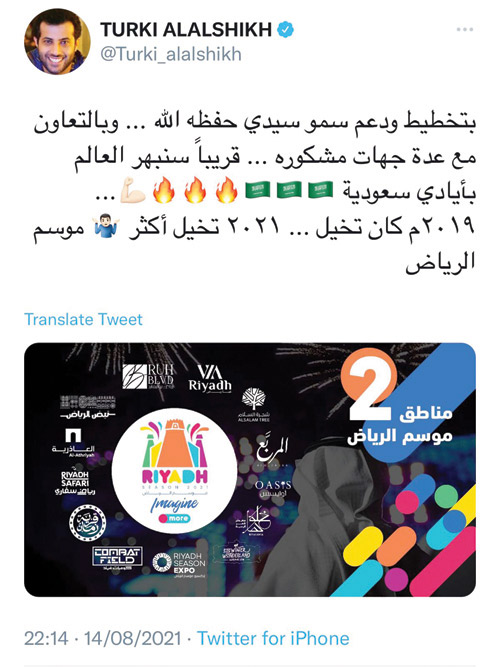
Task: Click the Translate Tweet link
Action: (83, 319)
